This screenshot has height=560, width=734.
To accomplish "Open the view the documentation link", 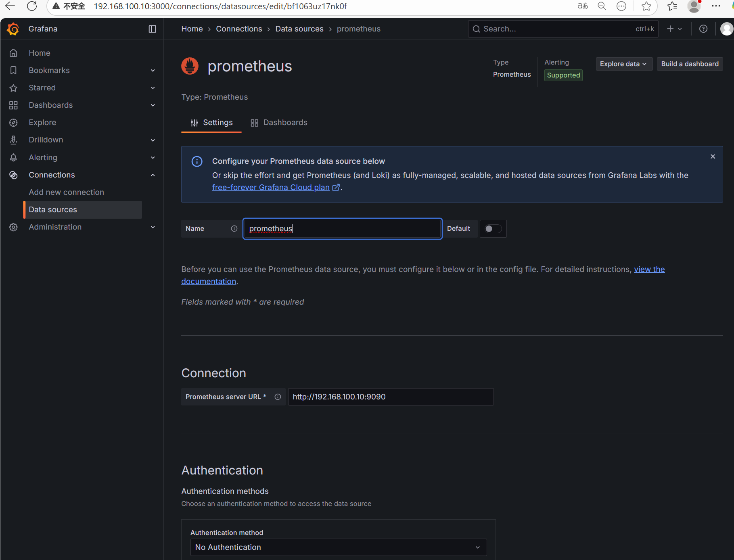I will 649,269.
